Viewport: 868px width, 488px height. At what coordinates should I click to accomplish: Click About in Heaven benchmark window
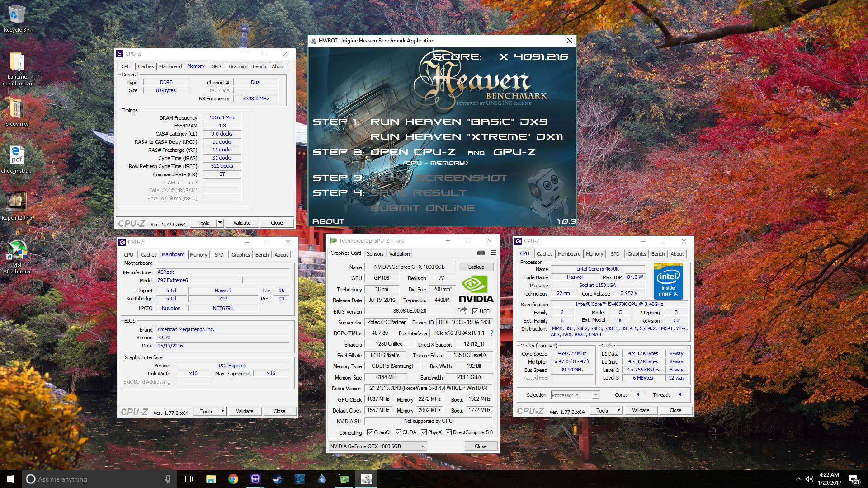click(328, 221)
